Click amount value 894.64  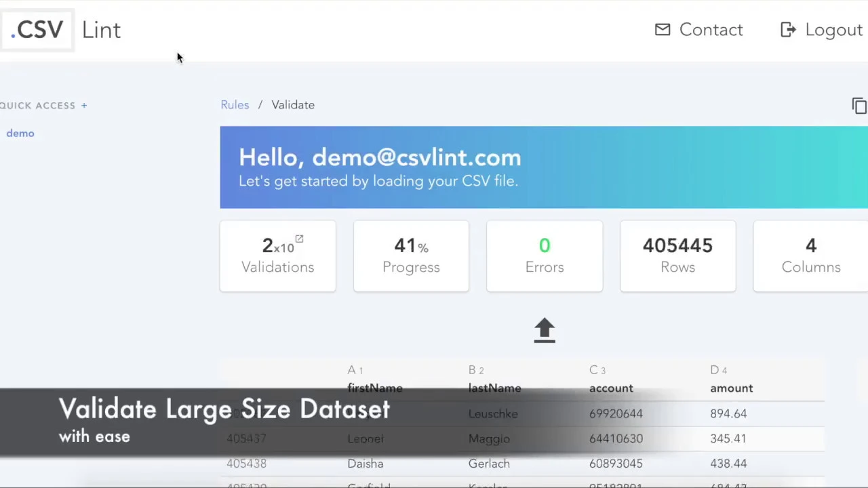tap(728, 413)
